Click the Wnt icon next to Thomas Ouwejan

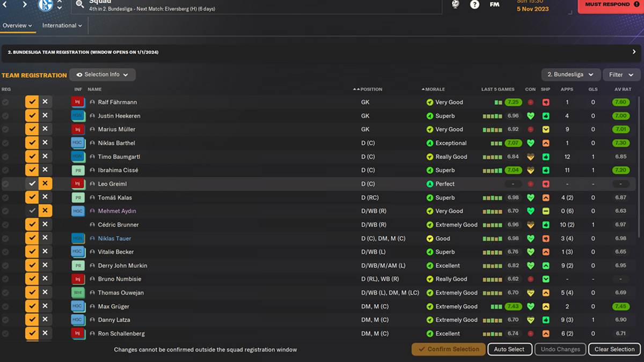(x=78, y=292)
